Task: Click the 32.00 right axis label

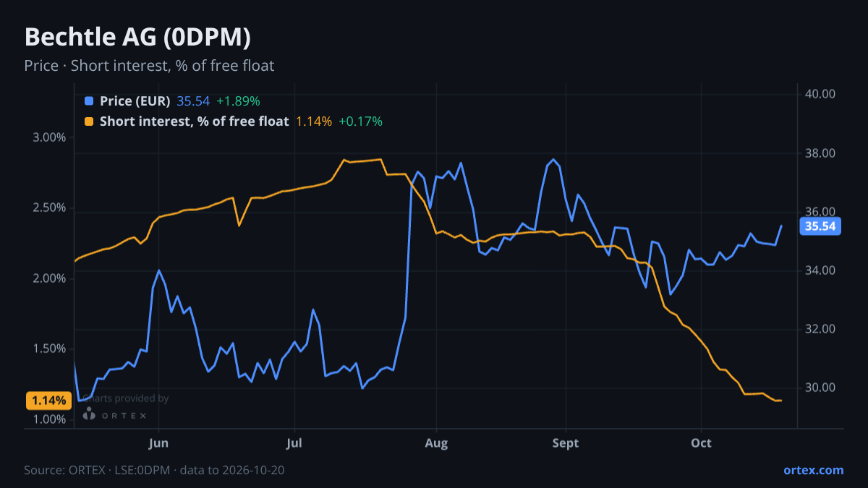Action: (820, 329)
